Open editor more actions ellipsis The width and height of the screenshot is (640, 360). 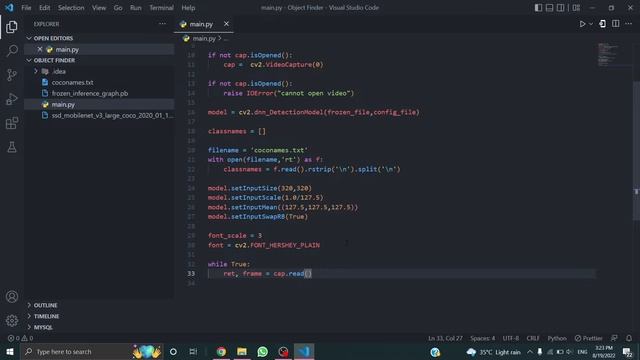tap(629, 24)
